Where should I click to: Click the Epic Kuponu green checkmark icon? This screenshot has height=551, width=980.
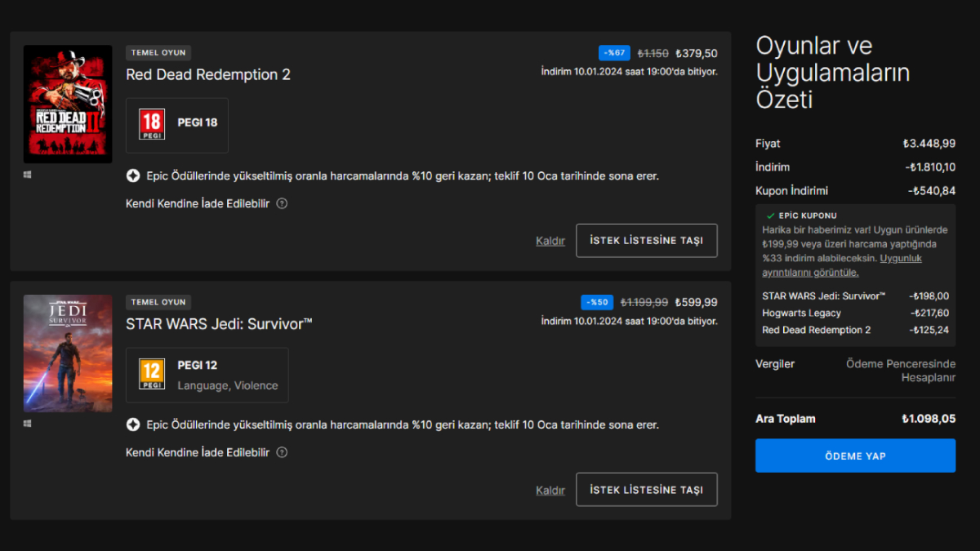click(770, 216)
